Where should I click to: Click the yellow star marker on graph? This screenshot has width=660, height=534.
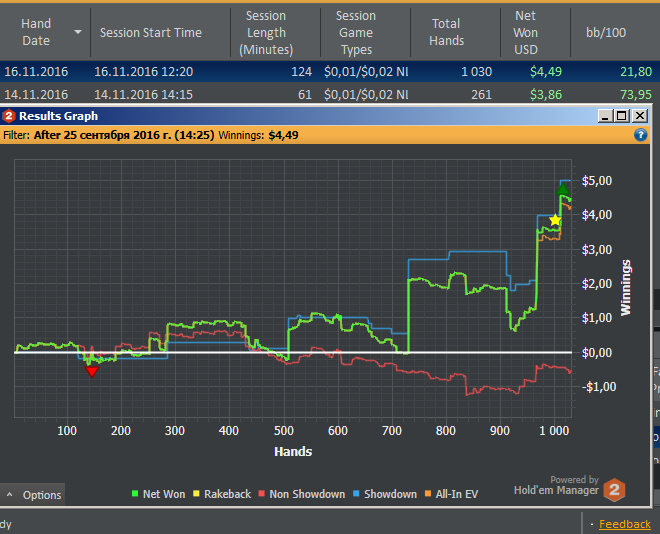pyautogui.click(x=555, y=220)
